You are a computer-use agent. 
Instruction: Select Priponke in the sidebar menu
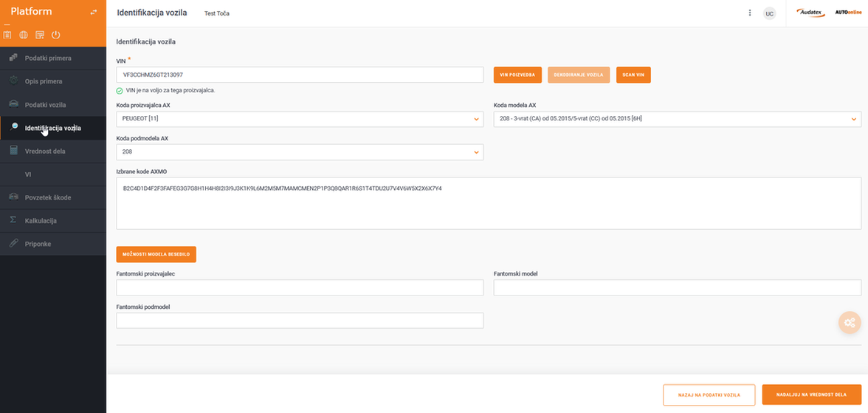click(x=38, y=244)
